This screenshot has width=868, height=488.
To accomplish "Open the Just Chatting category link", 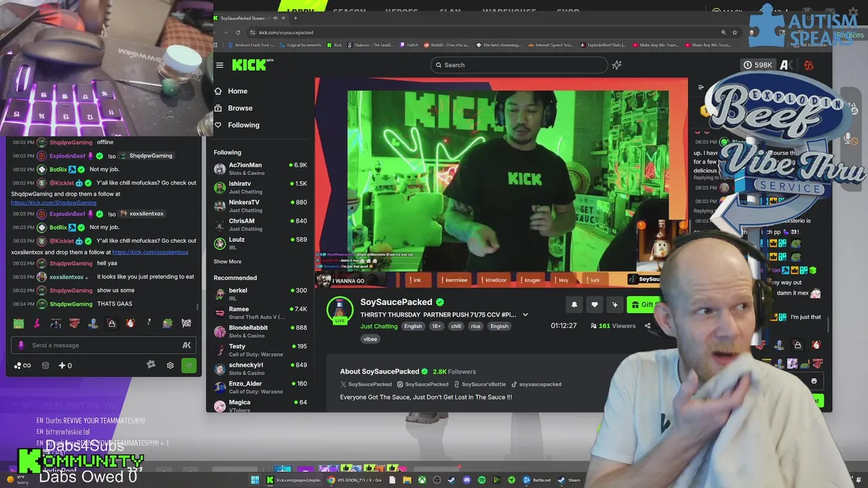I will coord(379,326).
